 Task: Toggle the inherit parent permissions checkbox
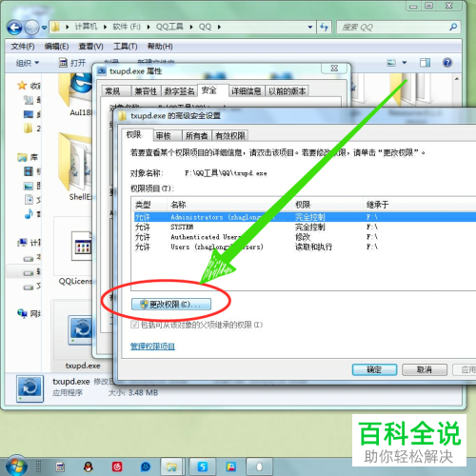tap(134, 325)
